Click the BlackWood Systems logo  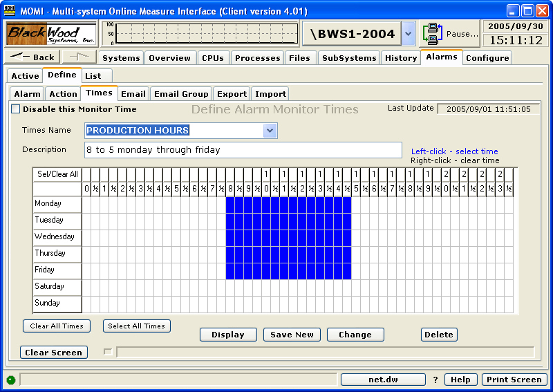coord(53,33)
